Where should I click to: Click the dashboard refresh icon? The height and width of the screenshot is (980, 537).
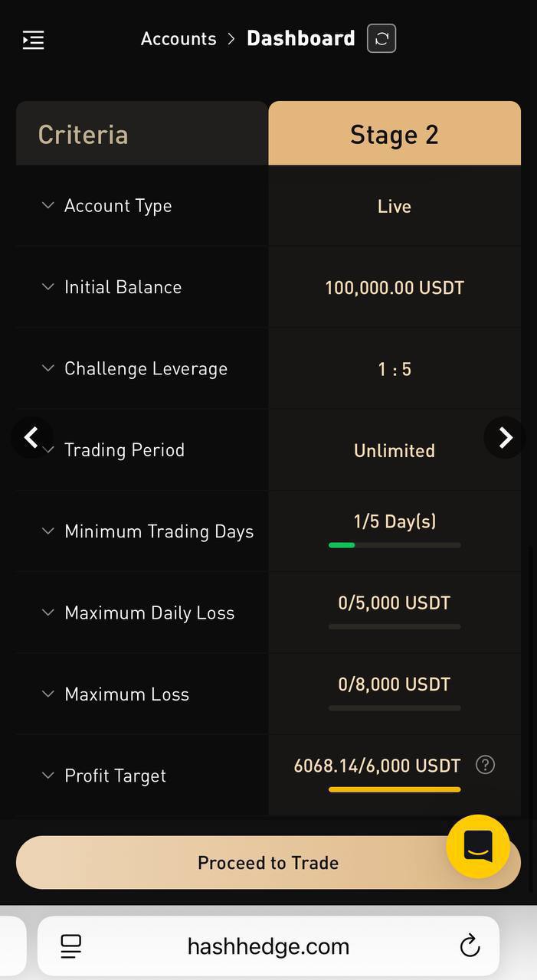pyautogui.click(x=381, y=38)
